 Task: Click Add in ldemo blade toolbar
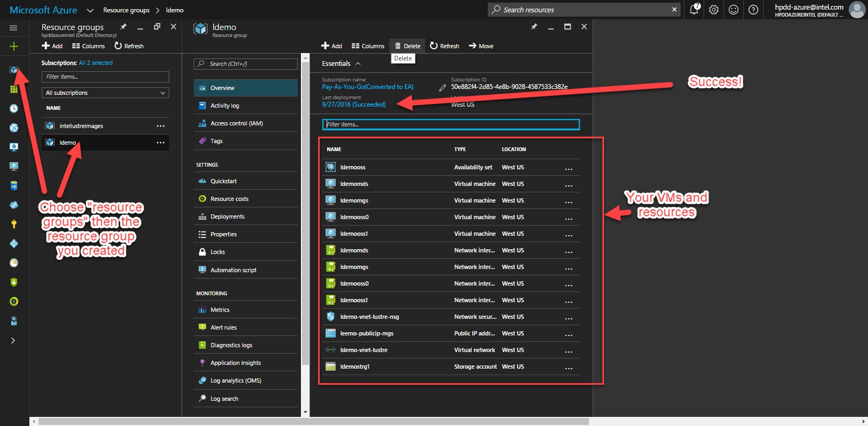(x=331, y=46)
